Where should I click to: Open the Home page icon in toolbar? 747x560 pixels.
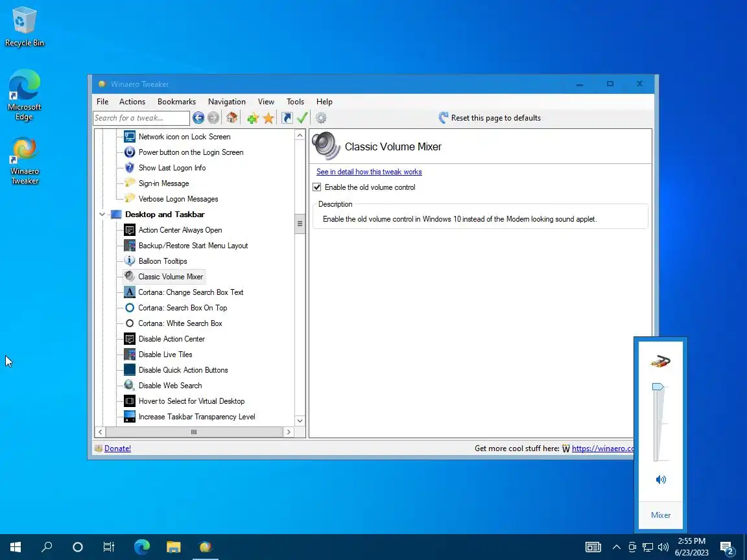[x=232, y=117]
